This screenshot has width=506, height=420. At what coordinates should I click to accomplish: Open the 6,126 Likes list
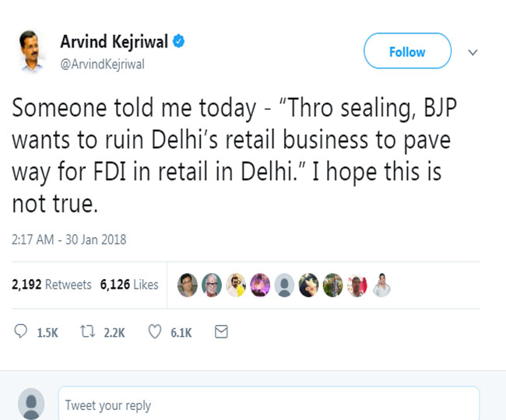[129, 285]
